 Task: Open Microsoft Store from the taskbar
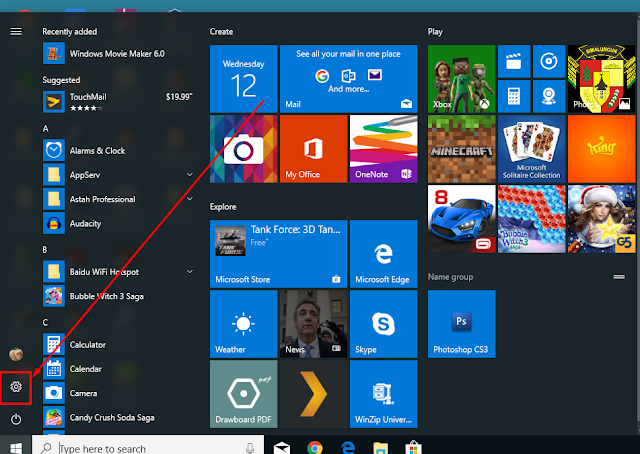tap(413, 447)
